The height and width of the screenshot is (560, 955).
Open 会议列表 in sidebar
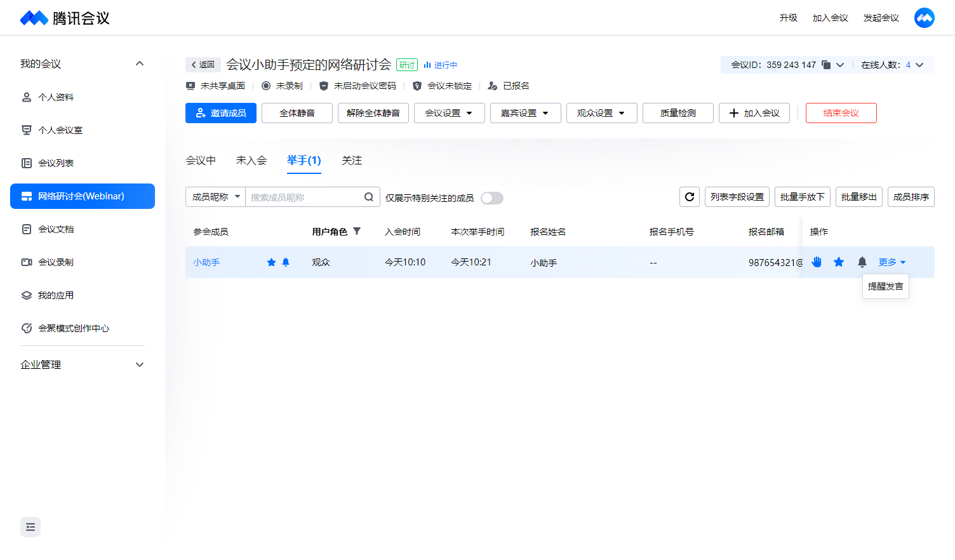[x=83, y=163]
